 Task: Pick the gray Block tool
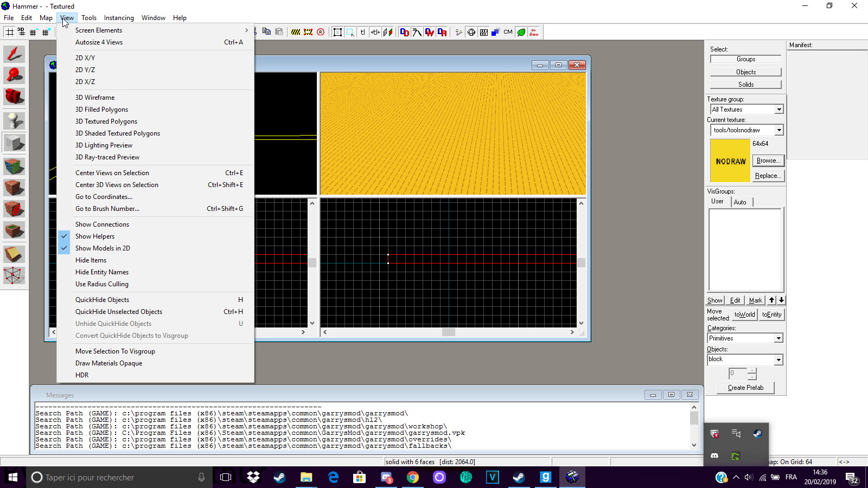tap(14, 143)
